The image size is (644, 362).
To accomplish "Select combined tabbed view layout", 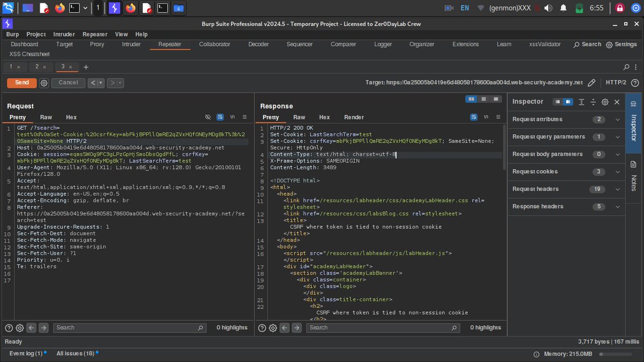I will (496, 99).
